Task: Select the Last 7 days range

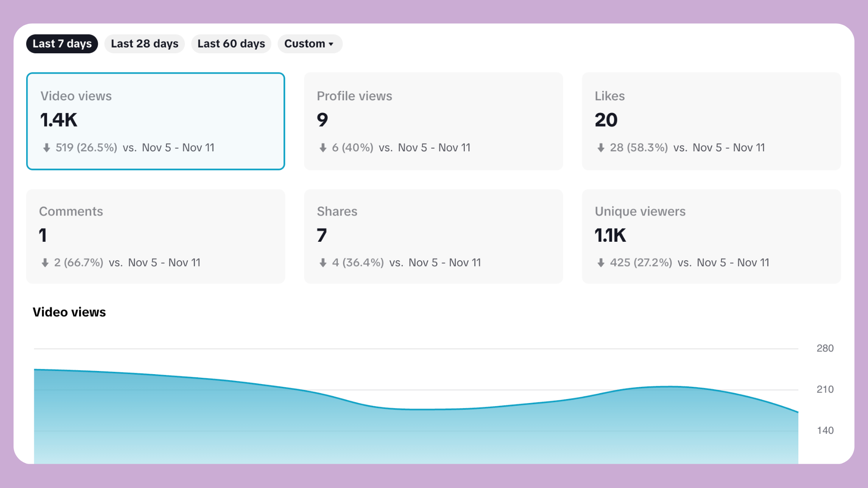Action: pos(62,44)
